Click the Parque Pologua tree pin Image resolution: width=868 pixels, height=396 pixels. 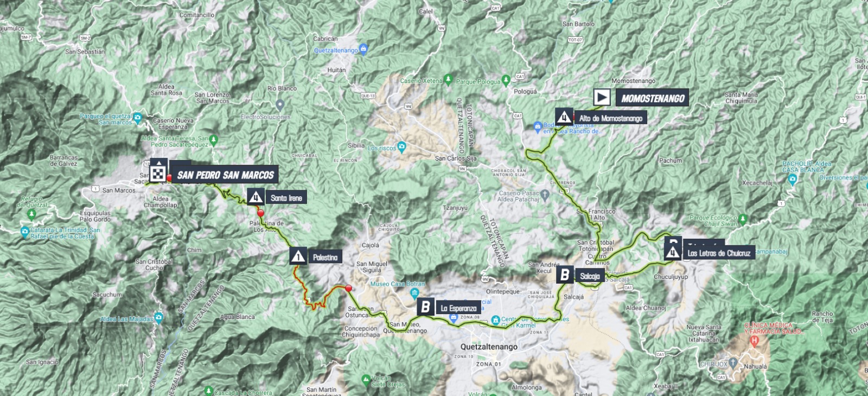[x=506, y=81]
